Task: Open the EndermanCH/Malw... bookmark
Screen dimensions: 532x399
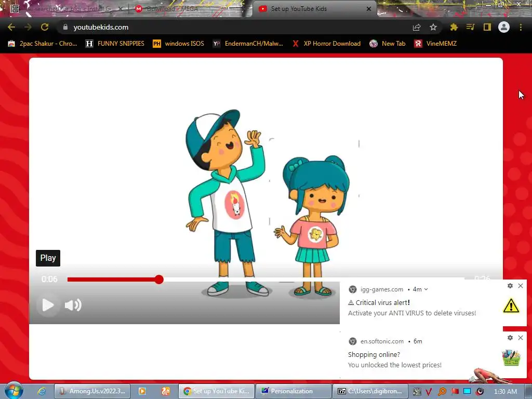Action: coord(248,44)
